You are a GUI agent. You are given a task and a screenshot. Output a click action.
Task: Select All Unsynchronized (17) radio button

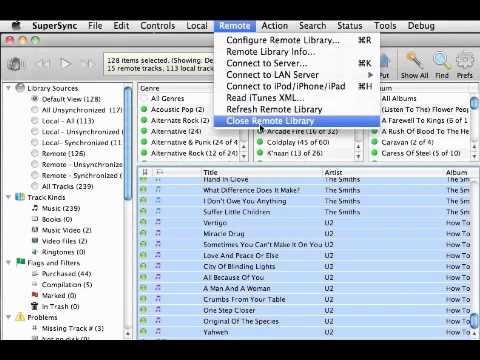(35, 110)
